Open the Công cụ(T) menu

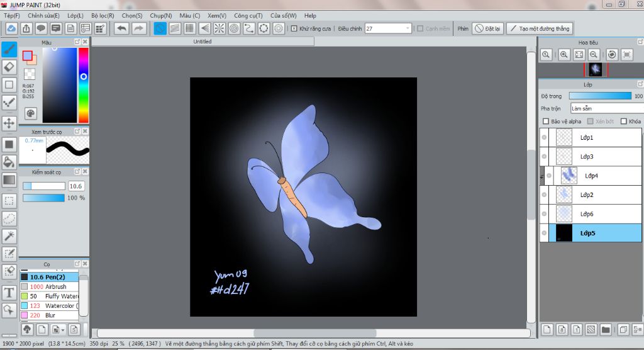coord(248,16)
